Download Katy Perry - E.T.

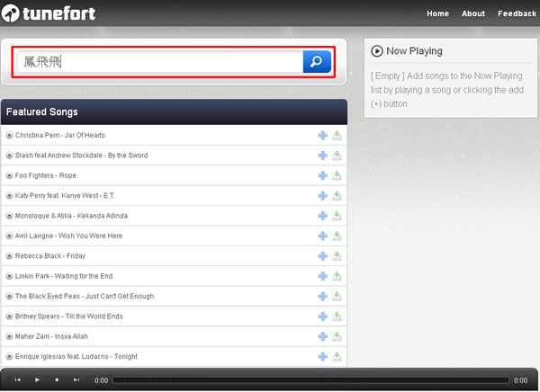tap(337, 196)
